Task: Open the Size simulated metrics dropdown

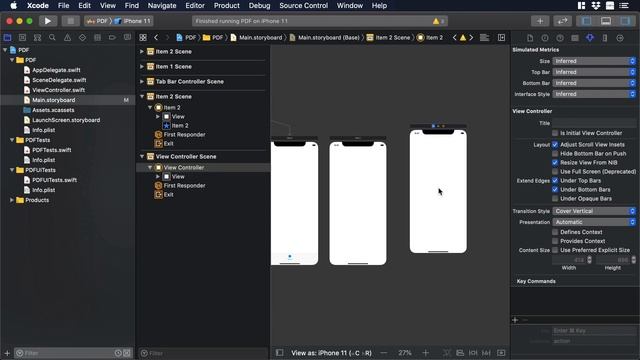Action: coord(594,61)
